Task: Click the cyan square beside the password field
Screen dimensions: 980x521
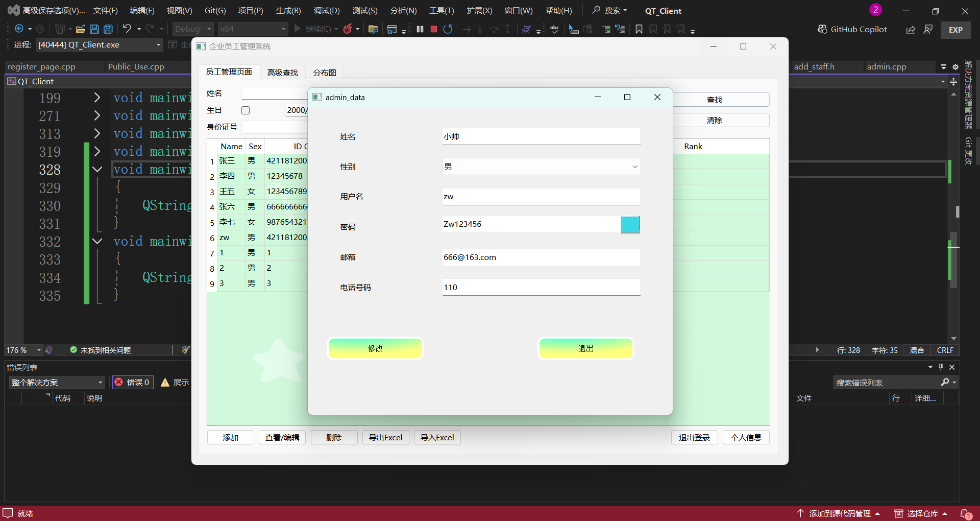Action: (x=630, y=224)
